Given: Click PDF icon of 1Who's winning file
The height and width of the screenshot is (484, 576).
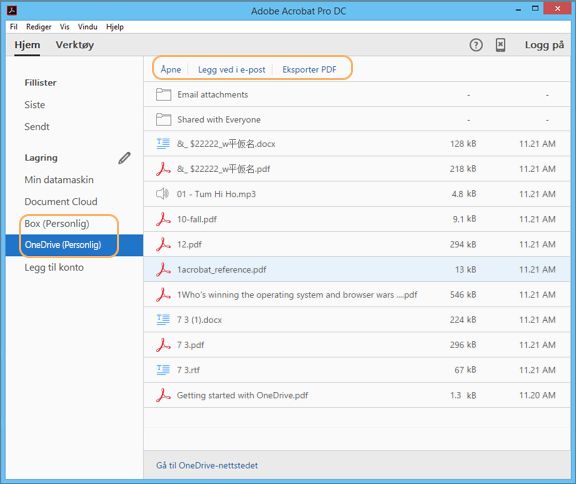Looking at the screenshot, I should [163, 295].
